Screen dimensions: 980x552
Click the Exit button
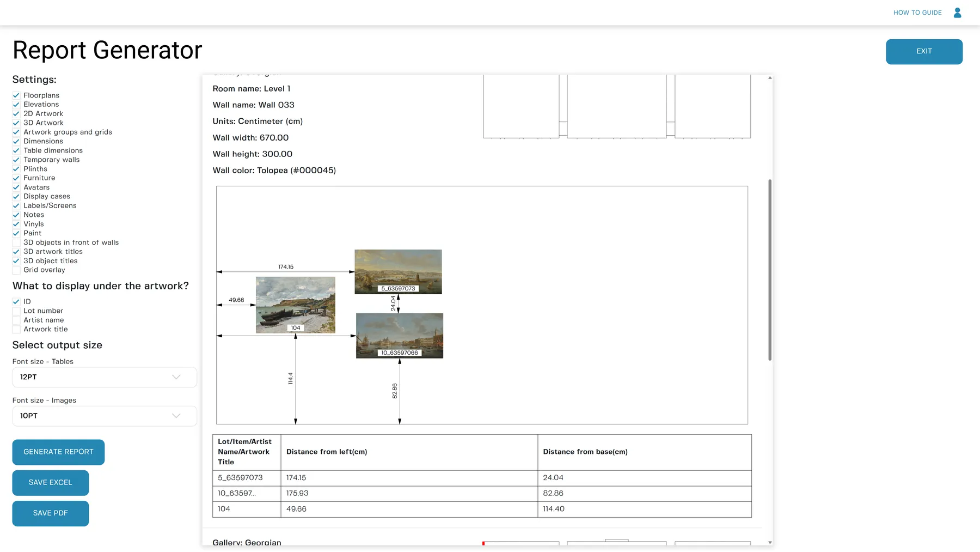pos(924,51)
